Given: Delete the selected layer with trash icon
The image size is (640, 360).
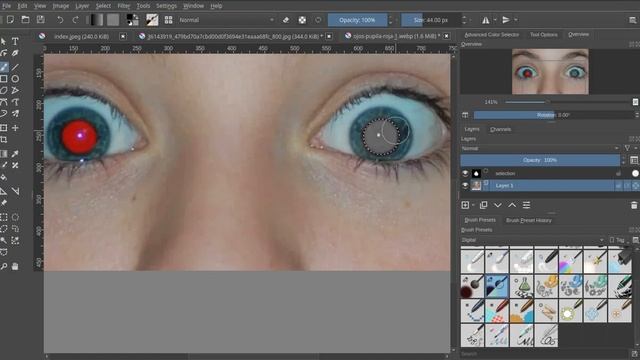Looking at the screenshot, I should 633,205.
